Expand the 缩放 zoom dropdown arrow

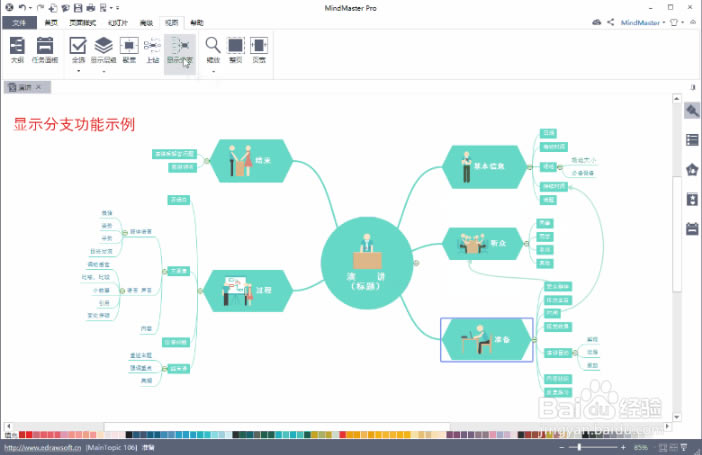[213, 70]
